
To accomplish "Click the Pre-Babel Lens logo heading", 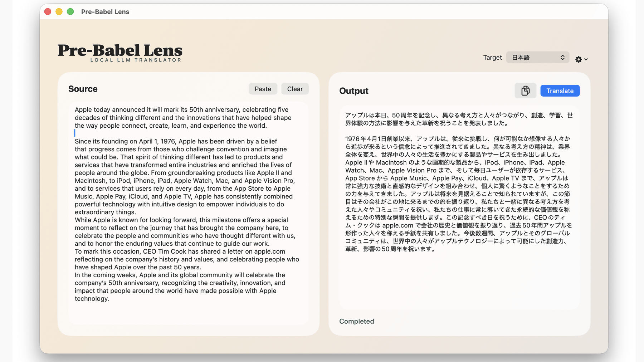I will tap(120, 50).
